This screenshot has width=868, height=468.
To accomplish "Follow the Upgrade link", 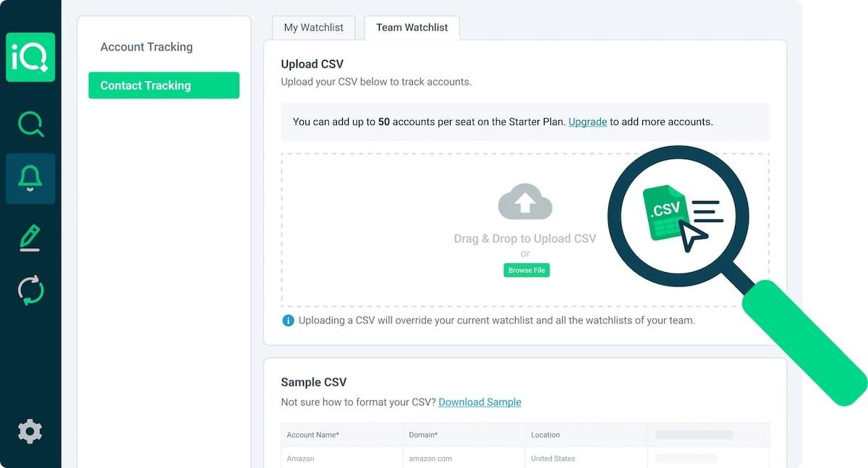I will 587,122.
